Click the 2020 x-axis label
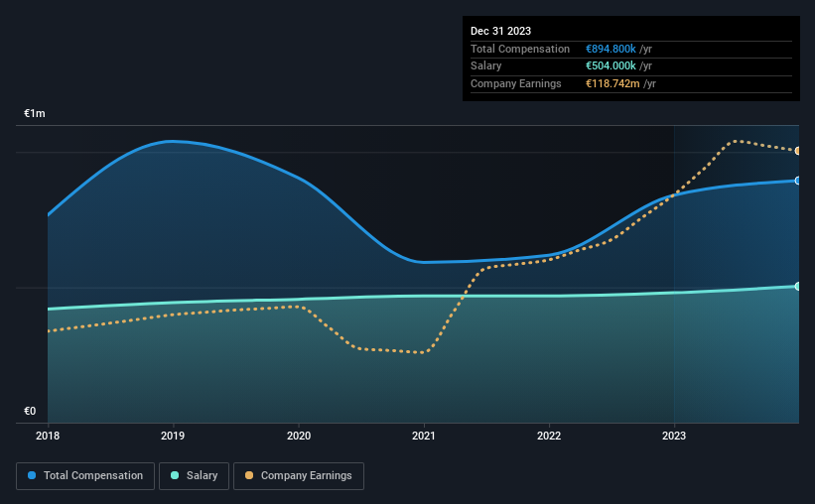 pyautogui.click(x=299, y=436)
